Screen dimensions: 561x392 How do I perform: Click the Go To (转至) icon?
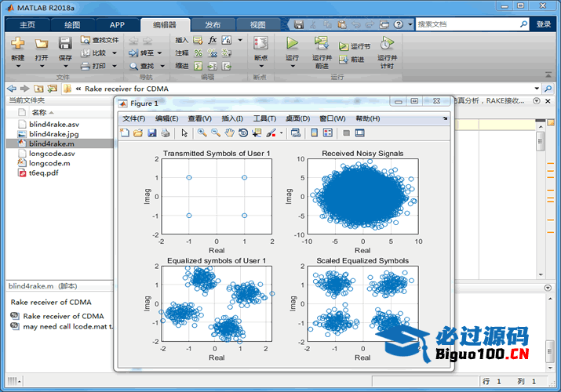tap(133, 53)
